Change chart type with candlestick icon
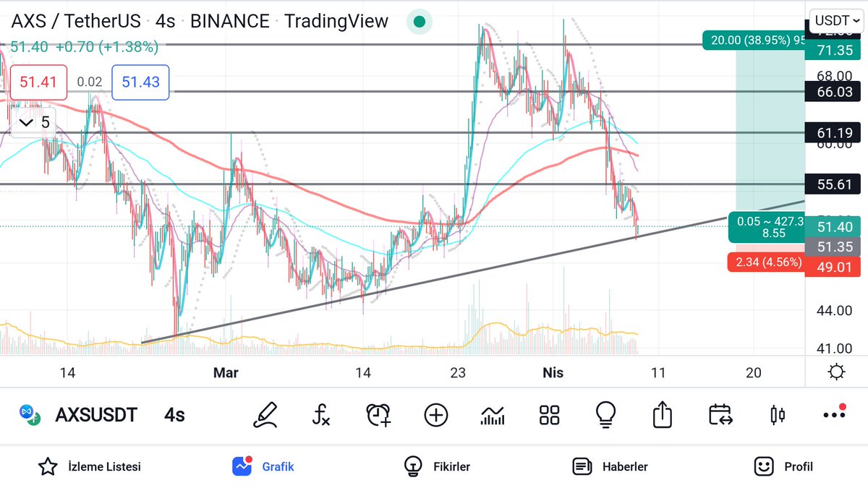 pos(778,415)
